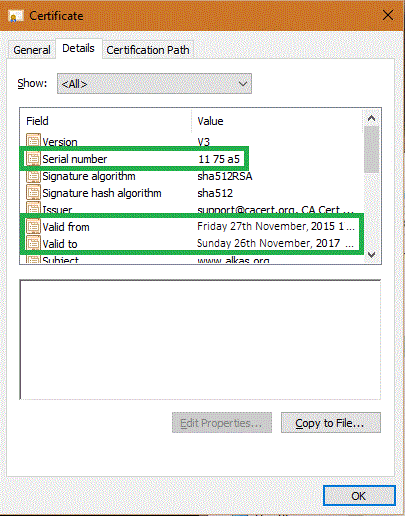Open the Show filter dropdown
The image size is (405, 516).
click(154, 84)
